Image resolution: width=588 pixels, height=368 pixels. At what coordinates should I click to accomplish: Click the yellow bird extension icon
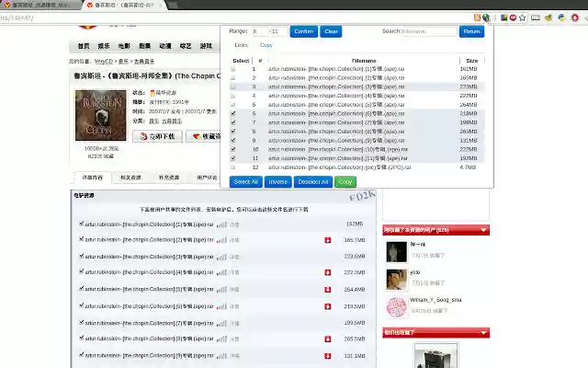click(548, 17)
